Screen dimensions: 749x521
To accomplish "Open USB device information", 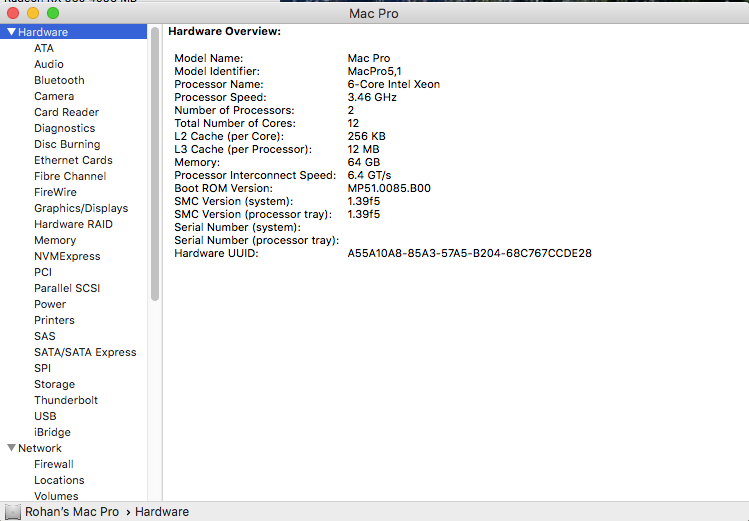I will pyautogui.click(x=45, y=416).
